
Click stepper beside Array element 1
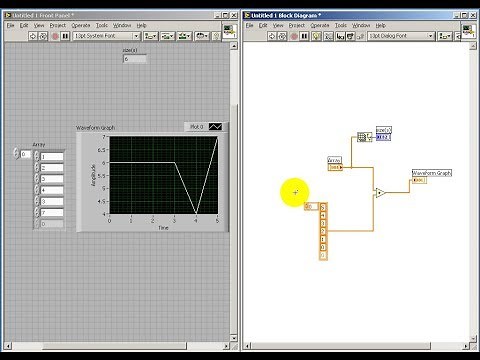[37, 157]
